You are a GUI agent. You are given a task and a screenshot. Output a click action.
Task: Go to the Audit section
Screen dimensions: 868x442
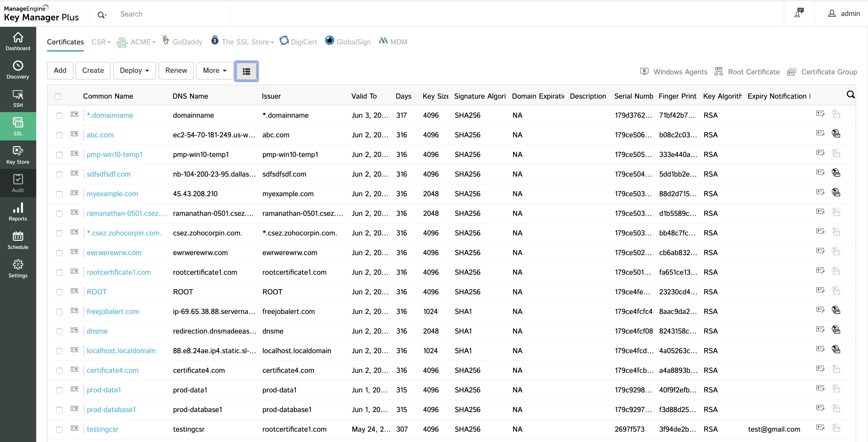pyautogui.click(x=18, y=183)
